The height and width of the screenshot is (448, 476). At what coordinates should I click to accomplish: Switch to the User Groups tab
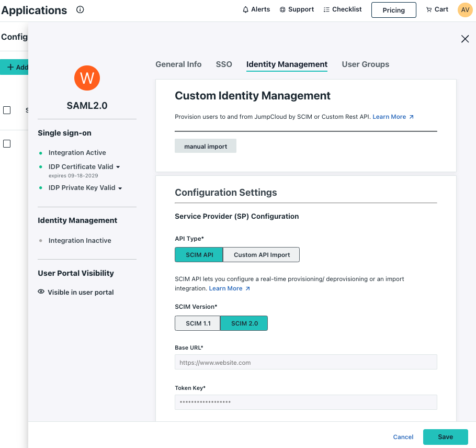(365, 64)
